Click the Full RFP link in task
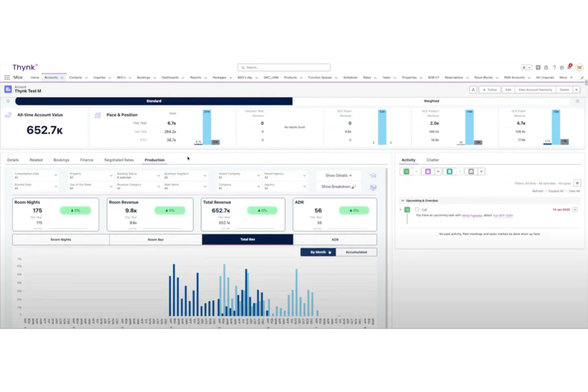 coord(503,216)
